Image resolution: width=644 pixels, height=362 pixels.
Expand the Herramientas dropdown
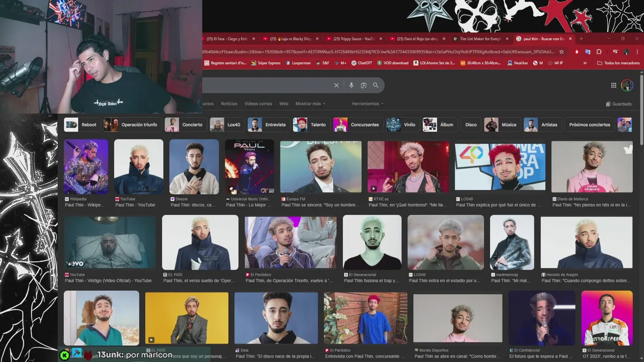368,104
